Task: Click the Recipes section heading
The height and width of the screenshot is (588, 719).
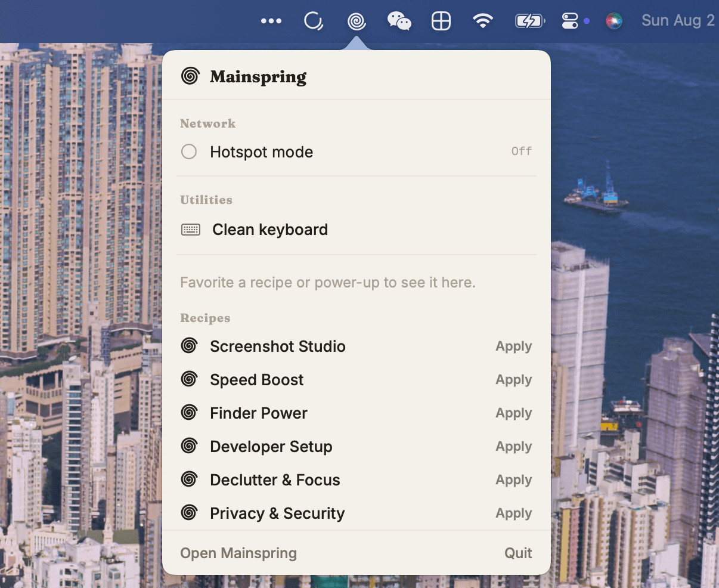Action: 205,318
